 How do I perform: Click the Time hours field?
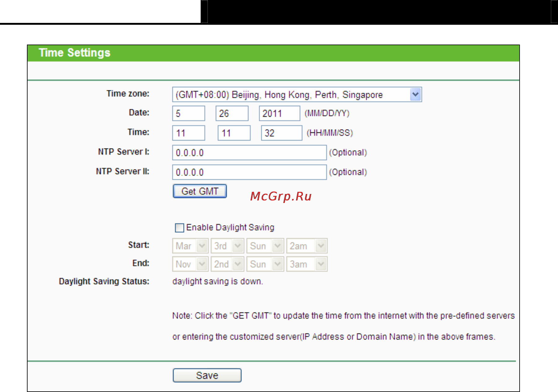188,133
